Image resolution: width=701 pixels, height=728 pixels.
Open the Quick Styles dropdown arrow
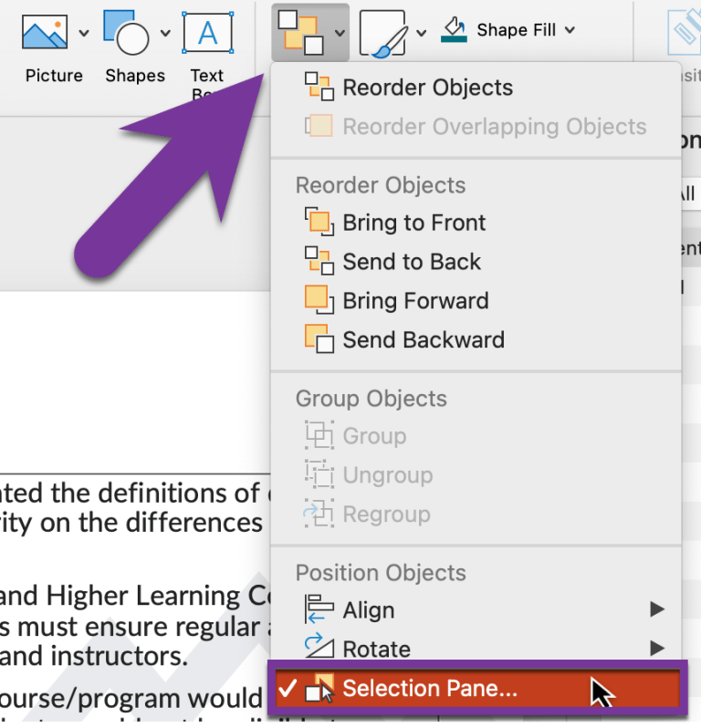(421, 33)
